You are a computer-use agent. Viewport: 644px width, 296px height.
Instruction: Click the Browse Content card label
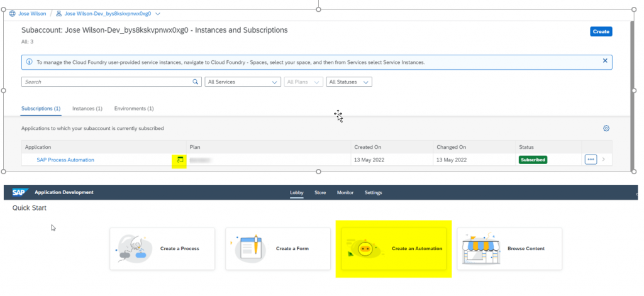click(x=526, y=249)
